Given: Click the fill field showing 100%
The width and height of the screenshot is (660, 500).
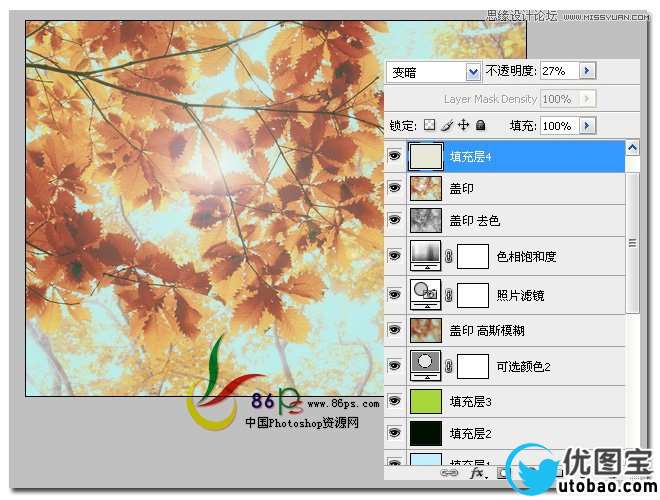Looking at the screenshot, I should click(x=560, y=125).
